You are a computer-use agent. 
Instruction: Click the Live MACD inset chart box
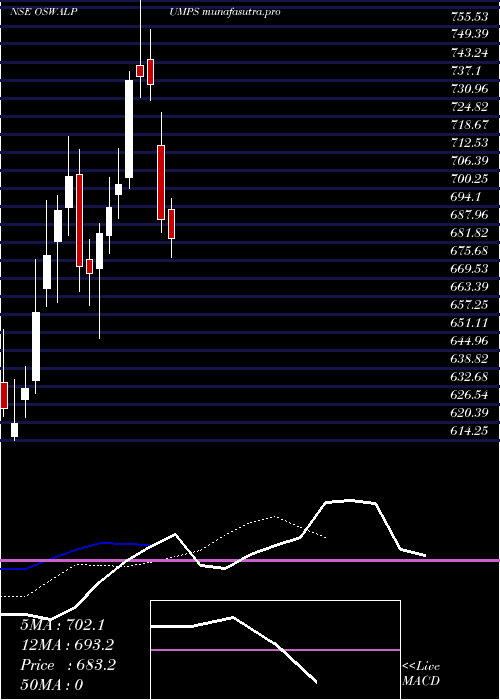[x=275, y=650]
